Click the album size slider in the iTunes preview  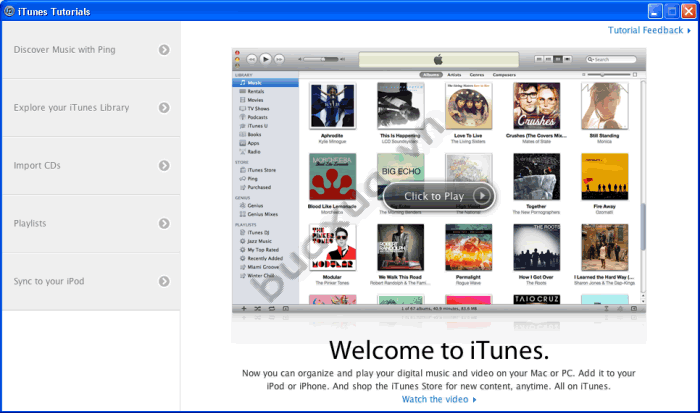pos(609,75)
